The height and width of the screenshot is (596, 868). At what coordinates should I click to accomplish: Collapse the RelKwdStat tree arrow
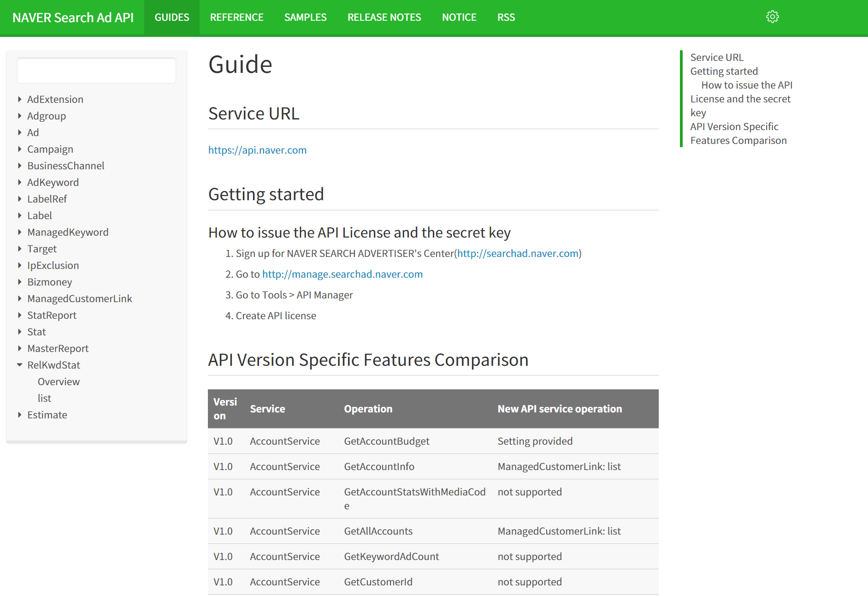coord(20,365)
